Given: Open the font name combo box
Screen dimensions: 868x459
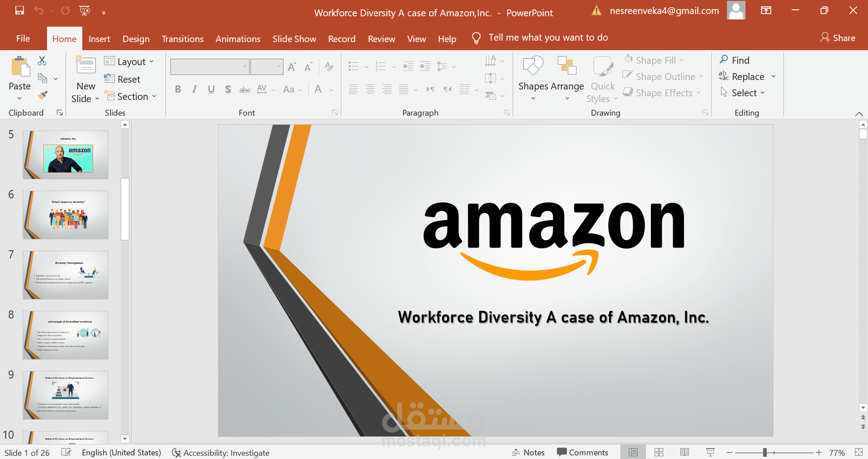Looking at the screenshot, I should 210,66.
